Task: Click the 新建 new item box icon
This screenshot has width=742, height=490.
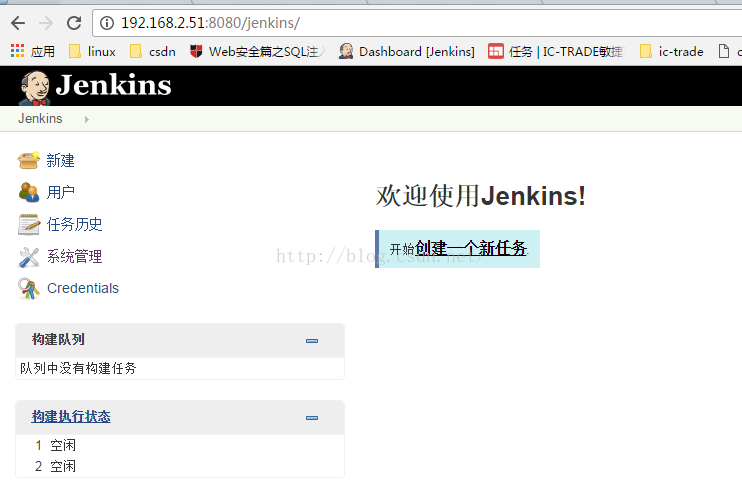Action: [28, 160]
